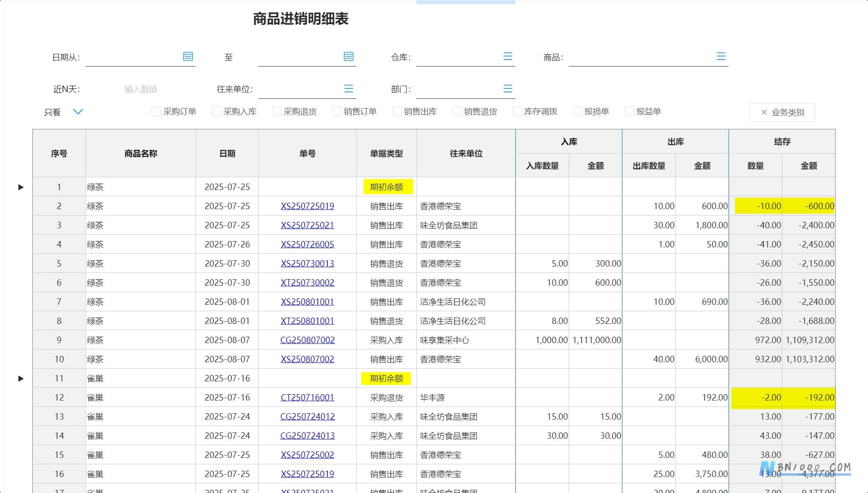The image size is (868, 493).
Task: Open order link CG250807002
Action: (308, 340)
